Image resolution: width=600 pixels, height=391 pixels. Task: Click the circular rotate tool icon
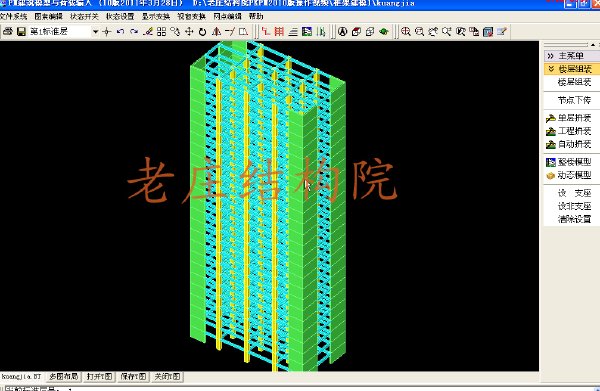coord(203,31)
